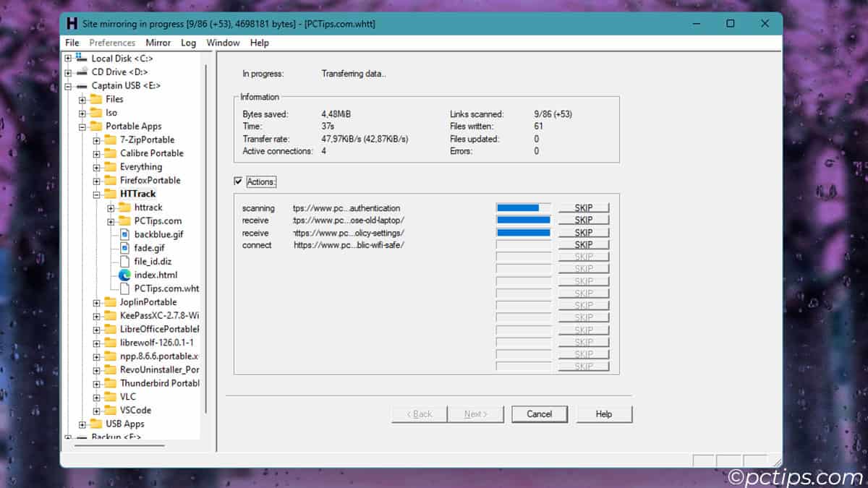
Task: Click the Local Disk C: drive icon
Action: click(82, 58)
